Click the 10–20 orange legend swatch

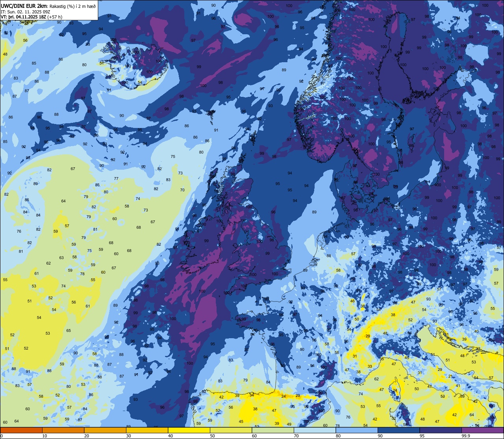(x=63, y=430)
